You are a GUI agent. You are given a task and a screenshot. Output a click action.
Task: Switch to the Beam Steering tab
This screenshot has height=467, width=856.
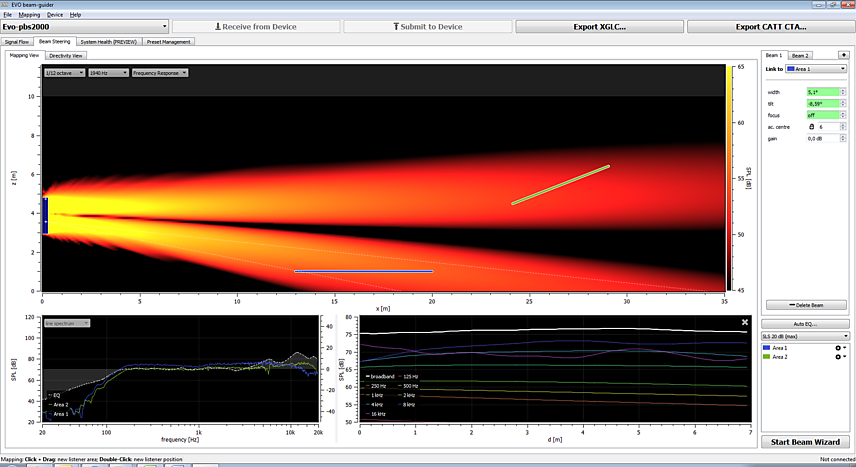click(x=55, y=42)
